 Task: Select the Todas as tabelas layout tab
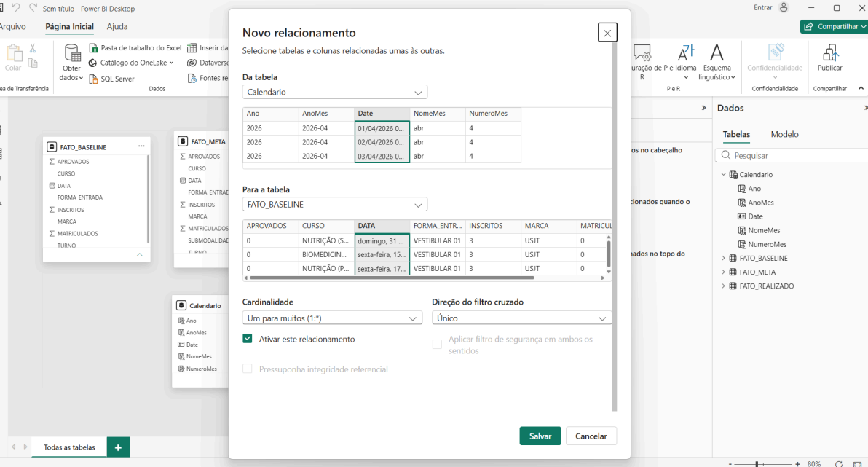click(x=69, y=447)
